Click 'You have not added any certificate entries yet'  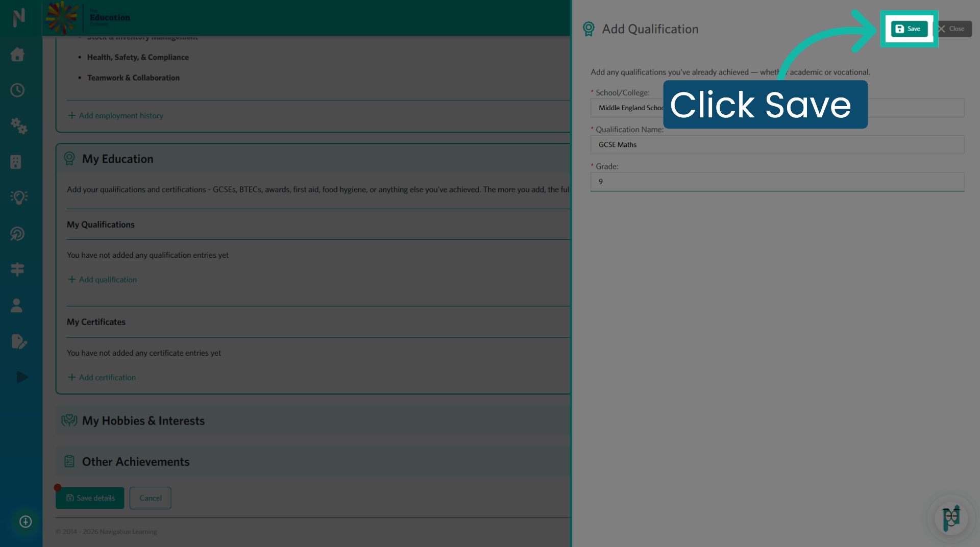(x=144, y=353)
